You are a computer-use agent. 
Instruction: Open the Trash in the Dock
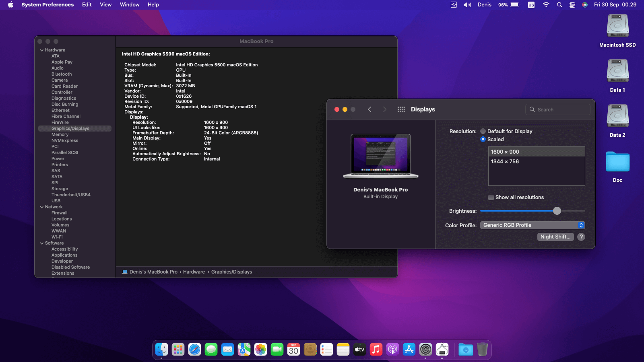tap(482, 350)
